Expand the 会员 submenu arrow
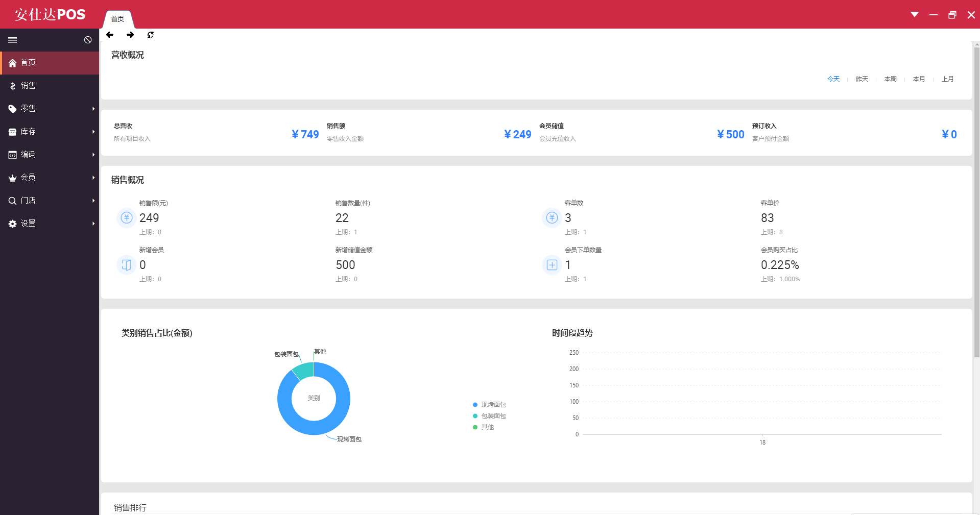The height and width of the screenshot is (515, 980). point(93,178)
